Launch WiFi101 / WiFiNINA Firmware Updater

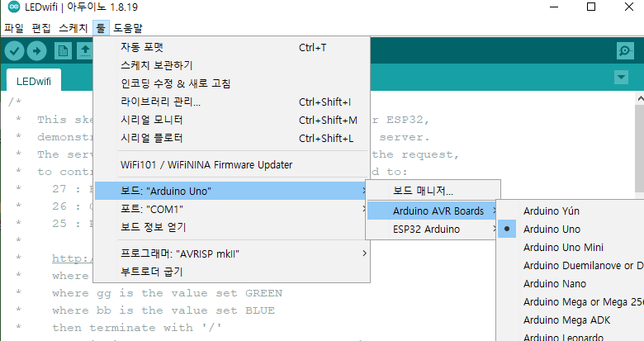232,165
